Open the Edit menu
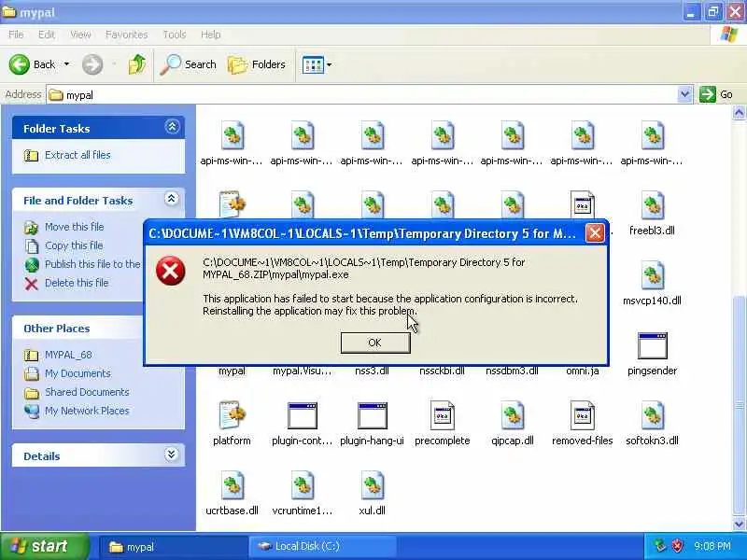Screen dimensions: 747x560 tap(46, 35)
